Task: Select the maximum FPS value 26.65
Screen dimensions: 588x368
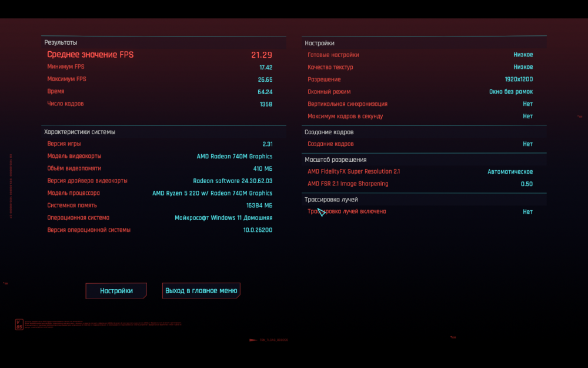Action: click(265, 79)
